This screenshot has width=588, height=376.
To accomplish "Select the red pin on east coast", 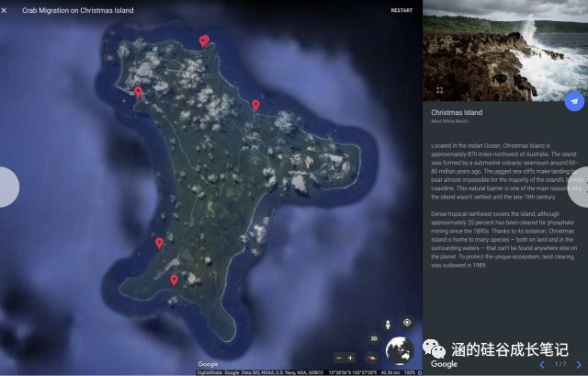I will click(256, 105).
